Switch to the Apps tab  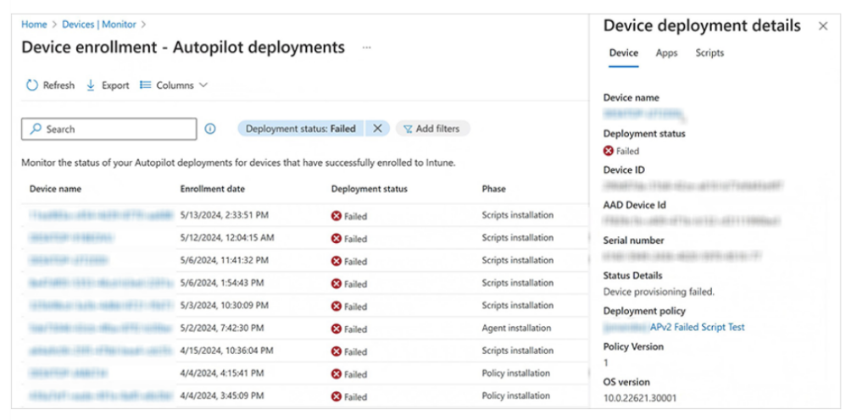pyautogui.click(x=666, y=52)
